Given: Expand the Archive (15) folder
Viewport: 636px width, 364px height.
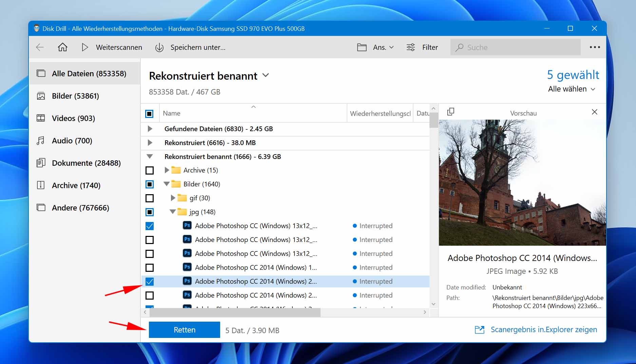Looking at the screenshot, I should tap(167, 170).
